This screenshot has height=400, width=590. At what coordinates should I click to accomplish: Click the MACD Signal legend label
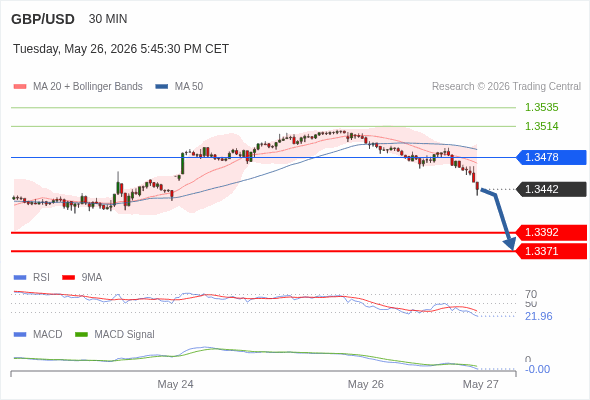(125, 335)
